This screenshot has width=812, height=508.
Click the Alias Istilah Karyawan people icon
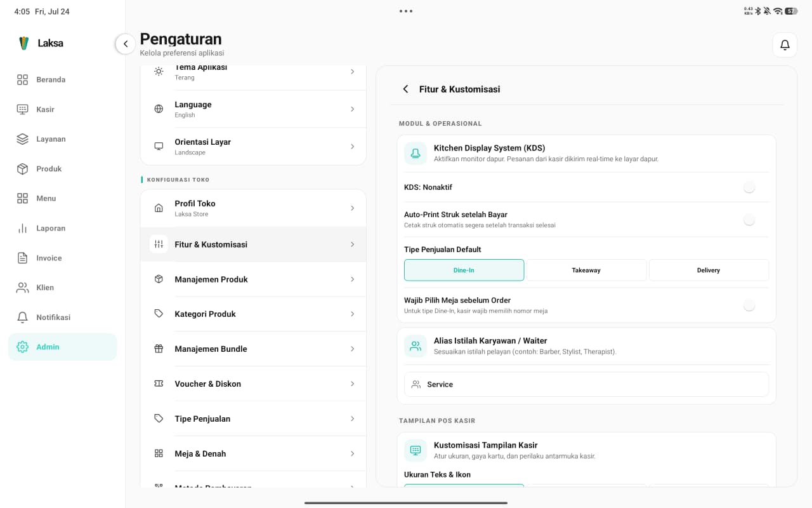(416, 346)
